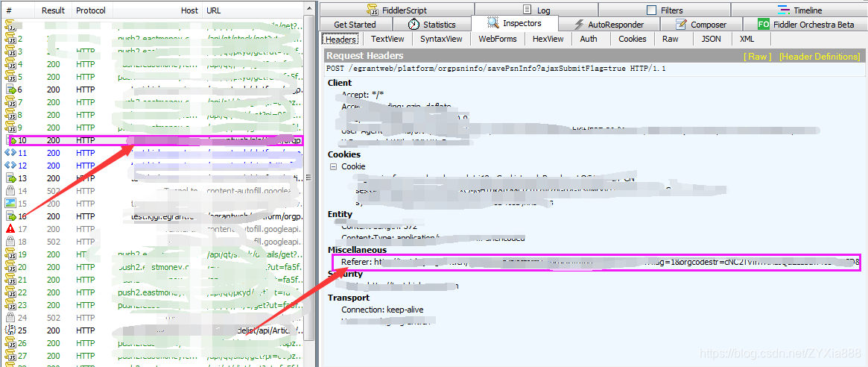The height and width of the screenshot is (367, 868).
Task: Open the [Header Definitions] link
Action: 820,57
